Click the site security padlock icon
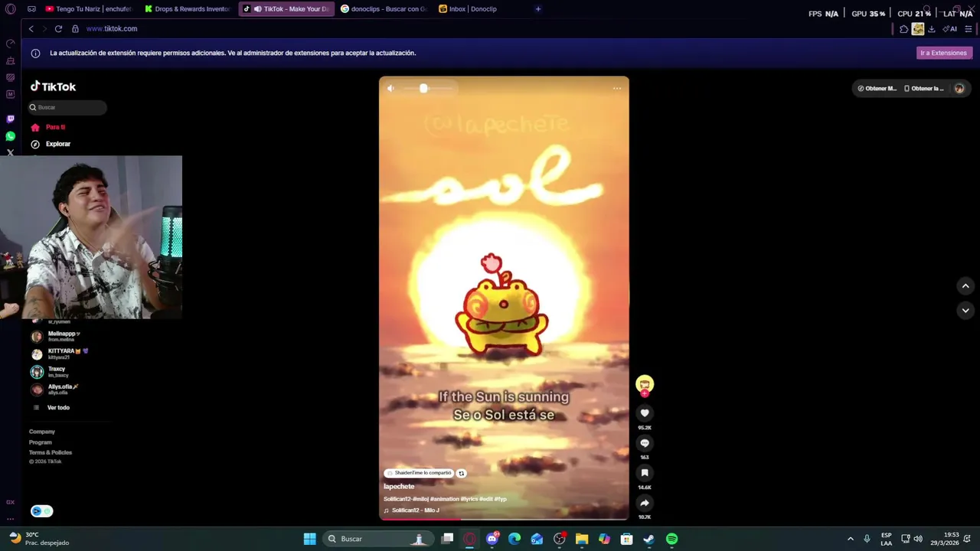Viewport: 980px width, 551px height. tap(75, 28)
